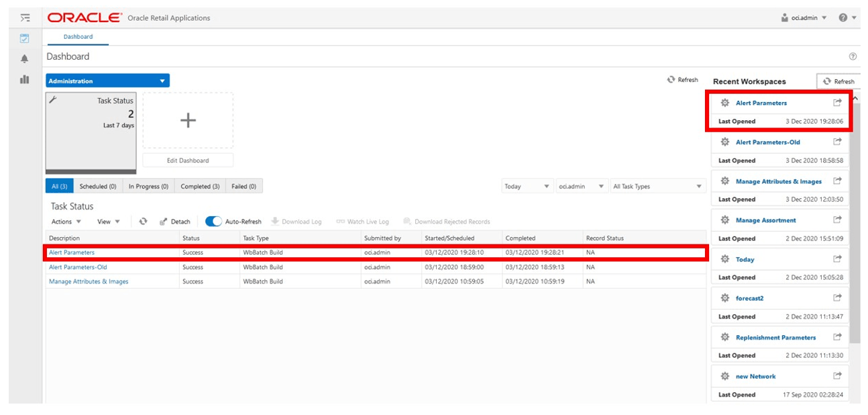The width and height of the screenshot is (868, 415).
Task: Open the reports bar chart icon
Action: point(25,79)
